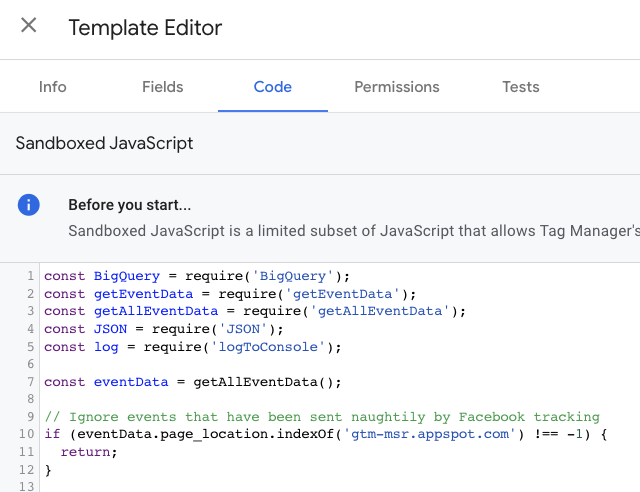
Task: Go to the Permissions tab
Action: (397, 87)
